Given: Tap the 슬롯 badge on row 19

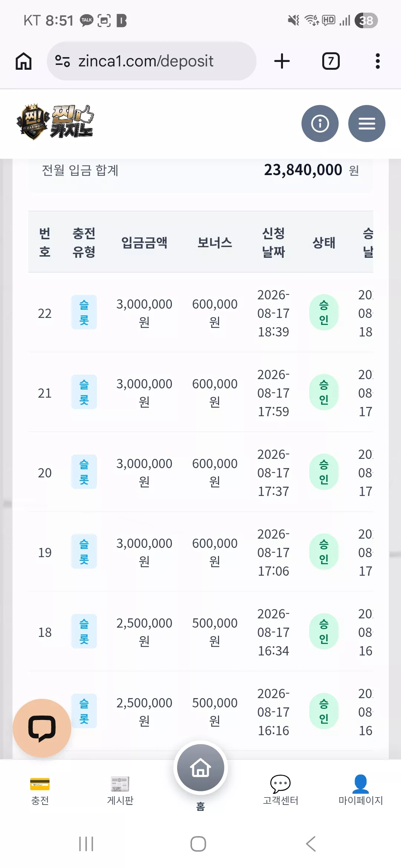Looking at the screenshot, I should point(84,552).
